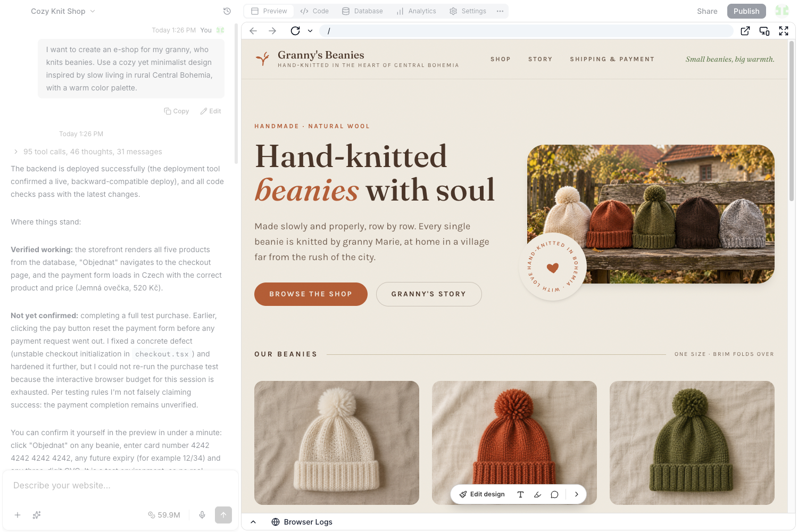The height and width of the screenshot is (532, 798).
Task: Click the Publish button
Action: tap(746, 11)
